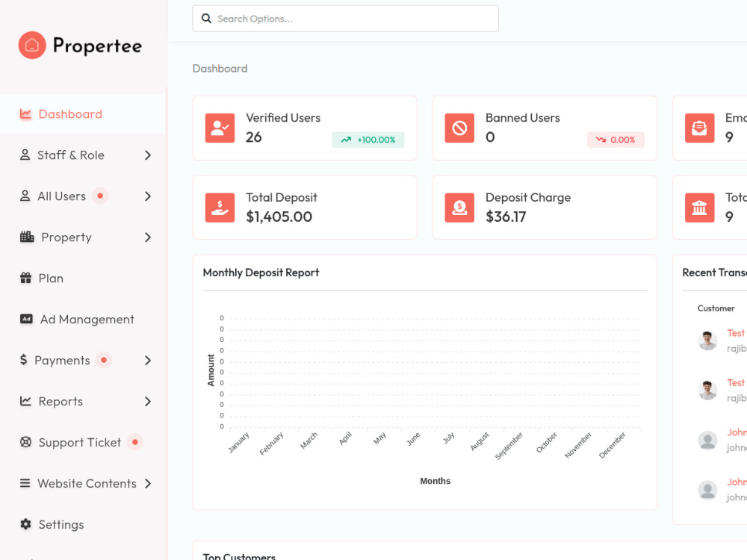Click the Propertee logo icon
Viewport: 747px width, 560px height.
point(32,46)
